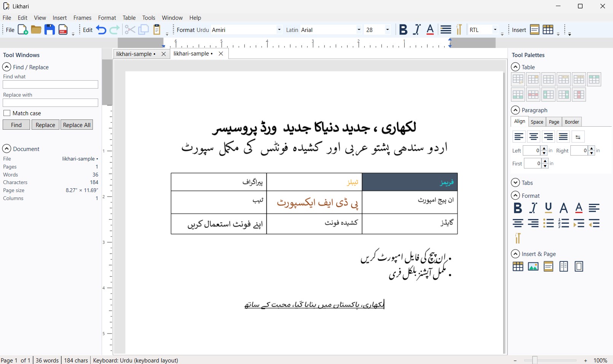Justify the paragraph in the Paragraph palette

click(563, 137)
